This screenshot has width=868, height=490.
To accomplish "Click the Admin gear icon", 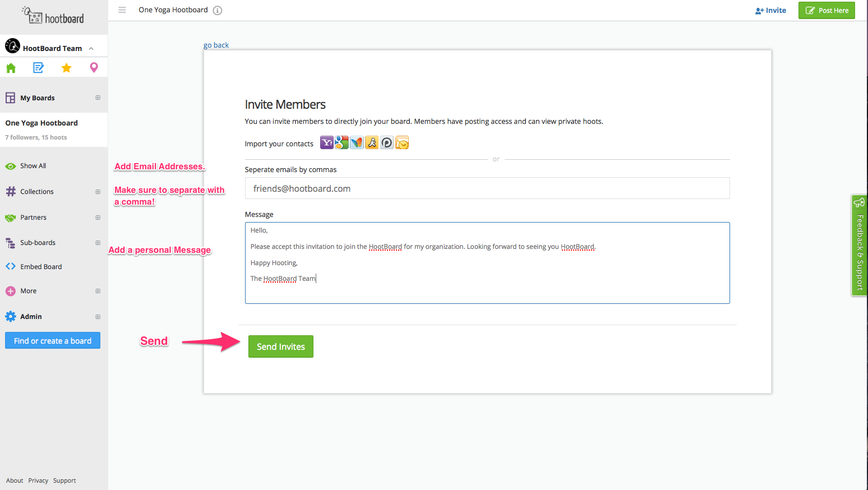I will coord(10,317).
